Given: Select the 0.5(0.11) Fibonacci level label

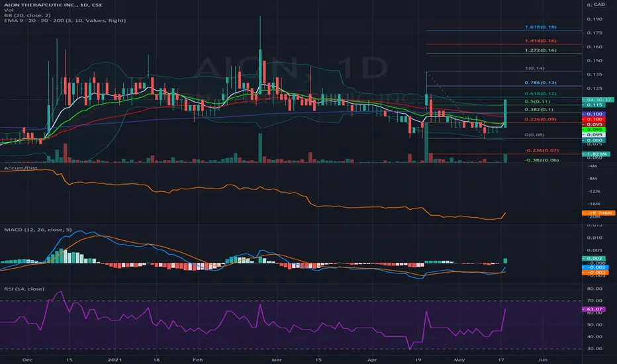Looking at the screenshot, I should pyautogui.click(x=537, y=101).
